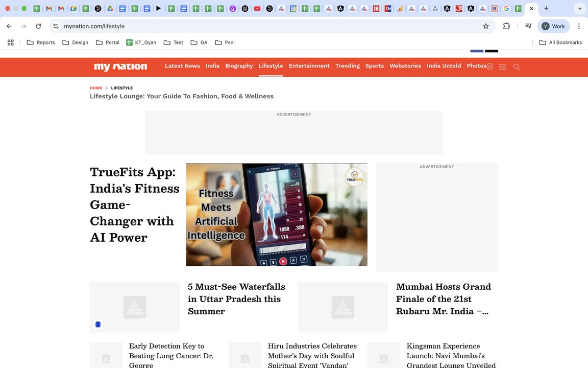This screenshot has height=368, width=588.
Task: Expand the Portal bookmark folder
Action: tap(108, 42)
